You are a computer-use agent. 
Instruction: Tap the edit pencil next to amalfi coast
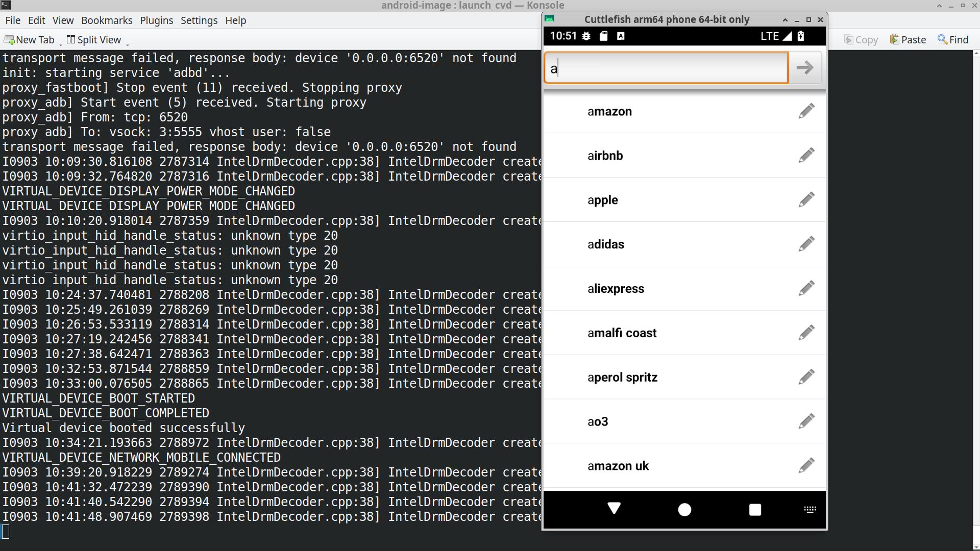coord(806,333)
